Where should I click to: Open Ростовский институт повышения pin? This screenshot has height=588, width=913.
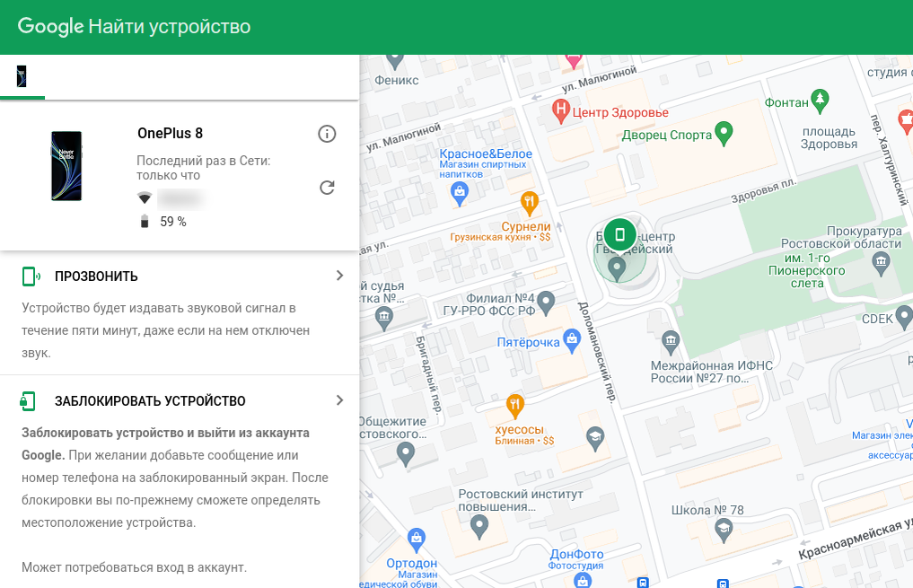pyautogui.click(x=479, y=526)
